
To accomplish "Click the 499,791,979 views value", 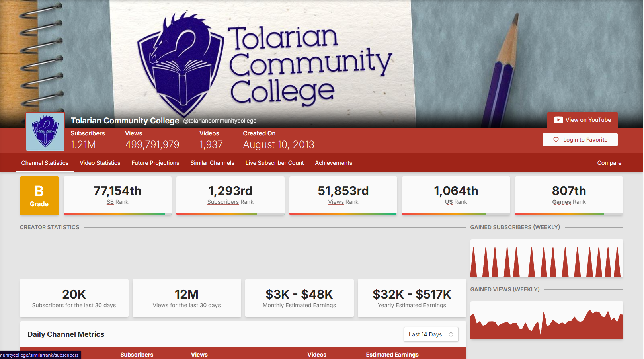I will click(152, 144).
